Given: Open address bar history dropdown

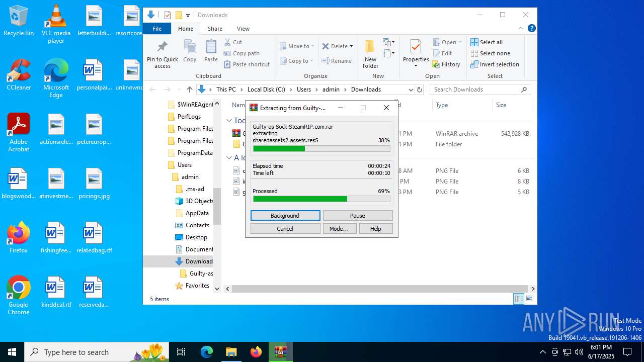Looking at the screenshot, I should tap(411, 89).
